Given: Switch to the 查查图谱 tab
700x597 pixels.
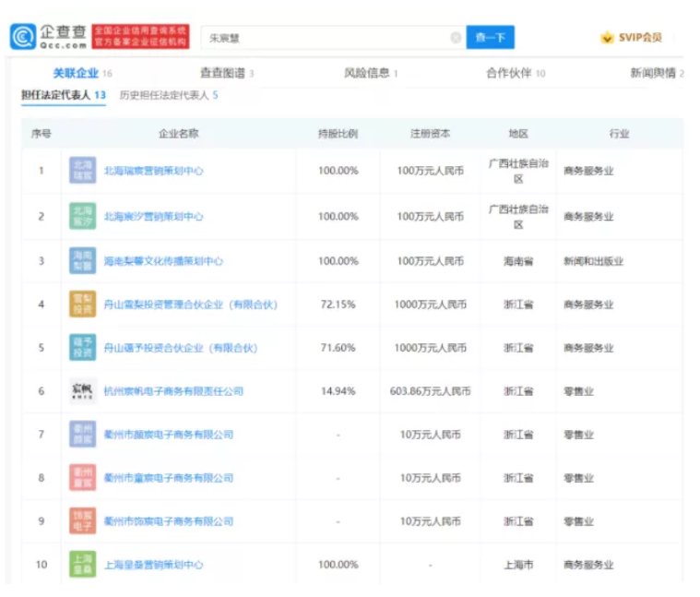Looking at the screenshot, I should [226, 73].
